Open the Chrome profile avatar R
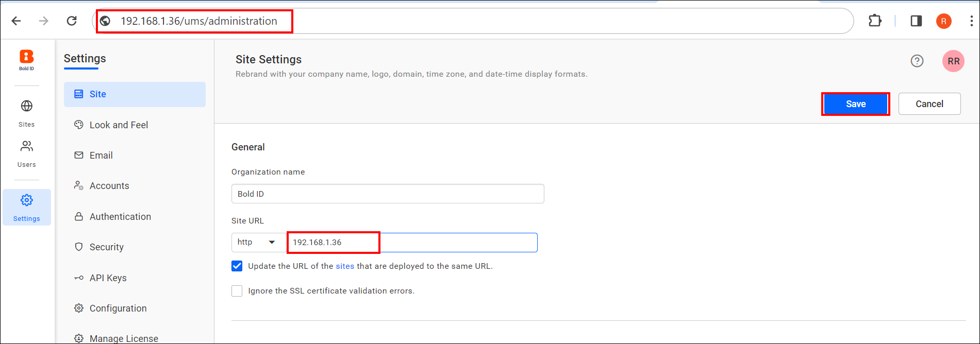Viewport: 980px width, 344px height. [x=944, y=21]
